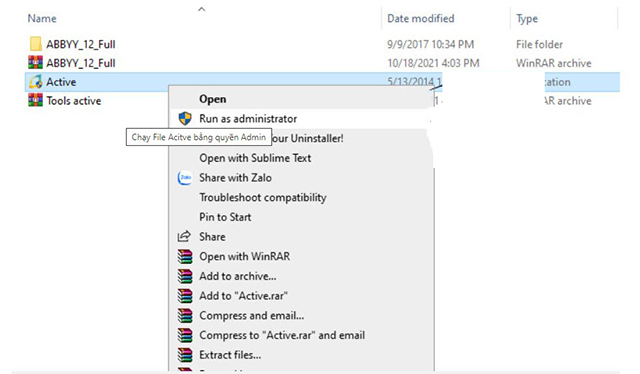The height and width of the screenshot is (374, 640).
Task: Click WinRAR icon beside Add to "Active.rar"
Action: coord(185,296)
